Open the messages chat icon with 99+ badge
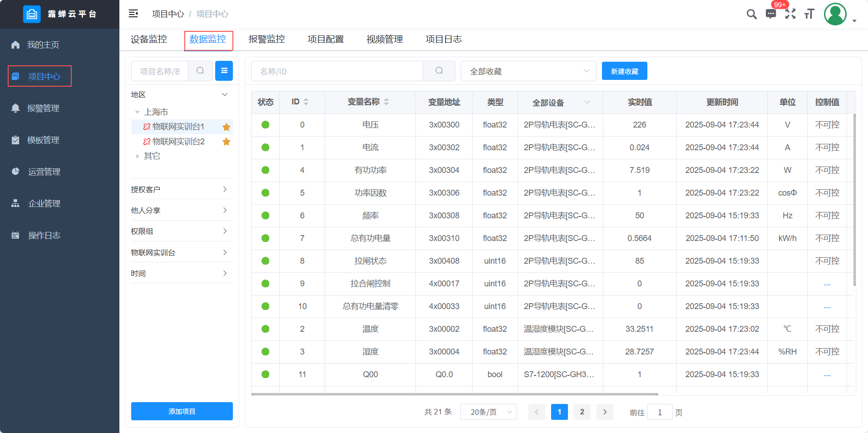 point(771,14)
